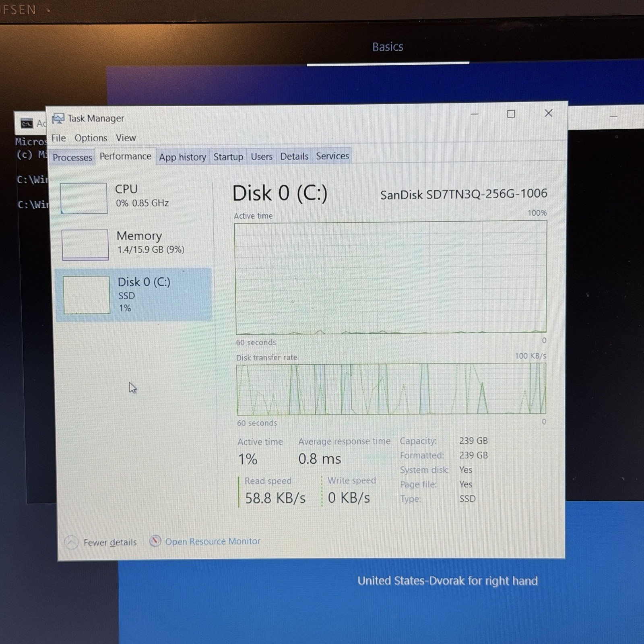Click the Type SSD value
The width and height of the screenshot is (644, 644).
click(x=467, y=499)
